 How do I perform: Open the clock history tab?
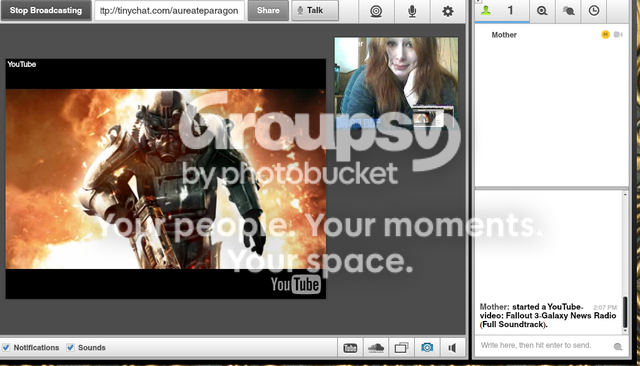click(x=594, y=11)
